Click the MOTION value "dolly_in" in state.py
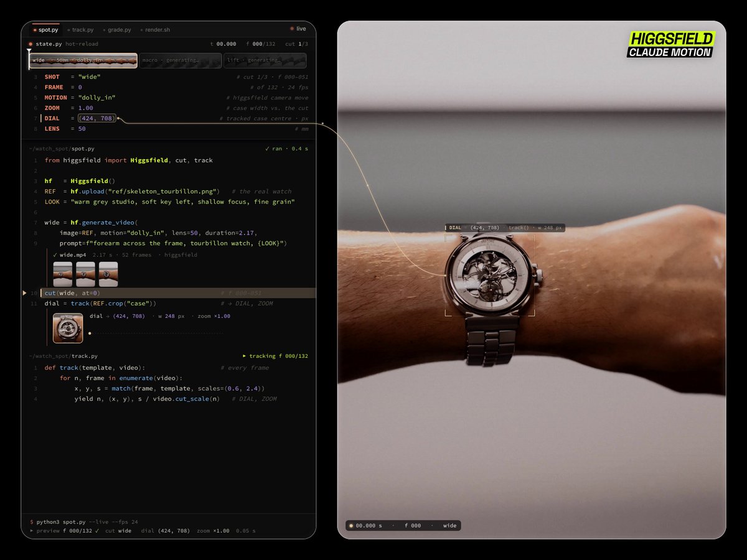747x560 pixels. (96, 98)
